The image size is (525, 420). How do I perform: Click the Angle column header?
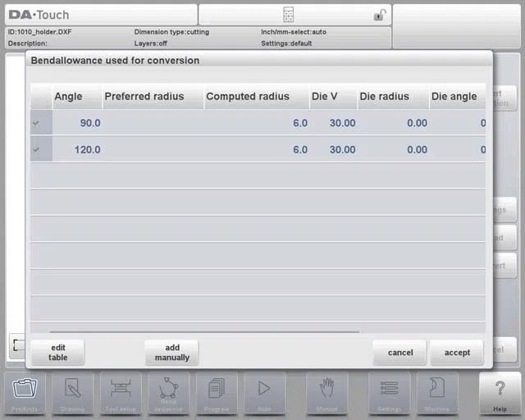click(77, 97)
